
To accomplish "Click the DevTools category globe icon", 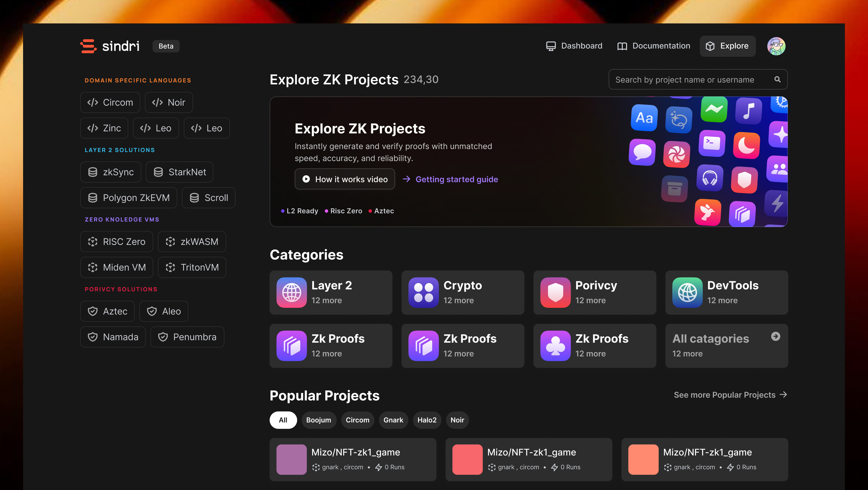I will click(x=687, y=292).
